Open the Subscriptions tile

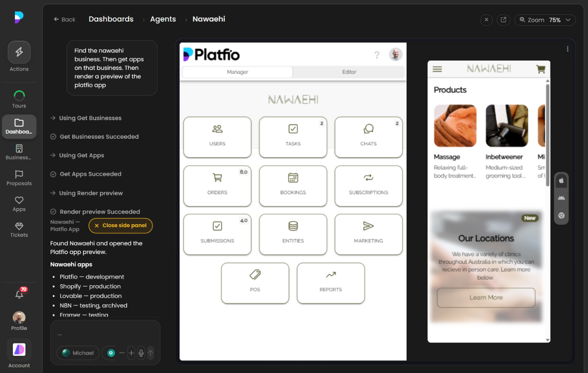[369, 186]
